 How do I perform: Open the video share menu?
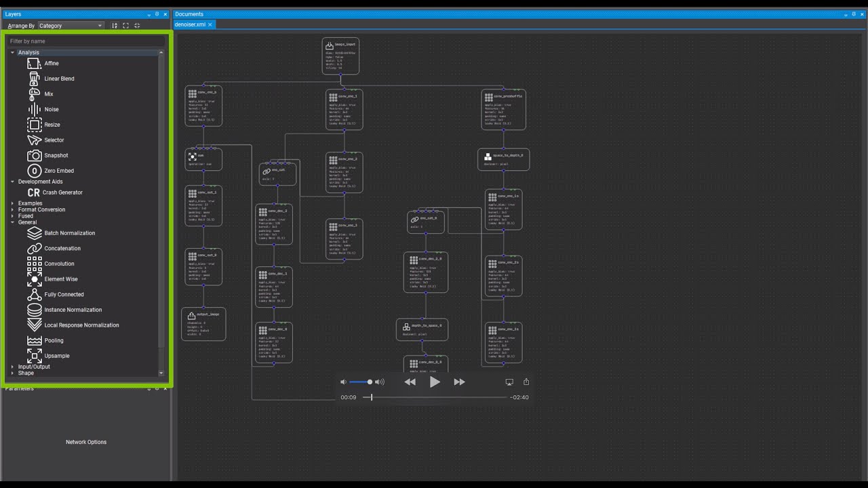point(526,382)
